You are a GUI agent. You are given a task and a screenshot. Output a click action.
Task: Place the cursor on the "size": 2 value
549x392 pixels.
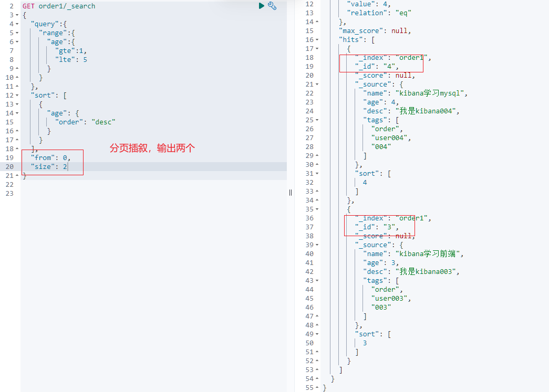click(x=65, y=166)
